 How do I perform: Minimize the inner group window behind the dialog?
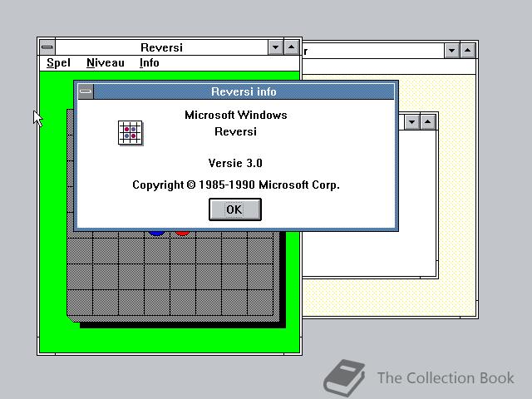412,122
